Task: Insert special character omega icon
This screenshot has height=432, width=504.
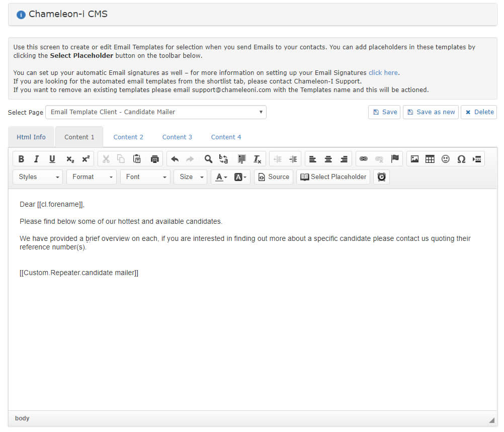Action: 461,159
